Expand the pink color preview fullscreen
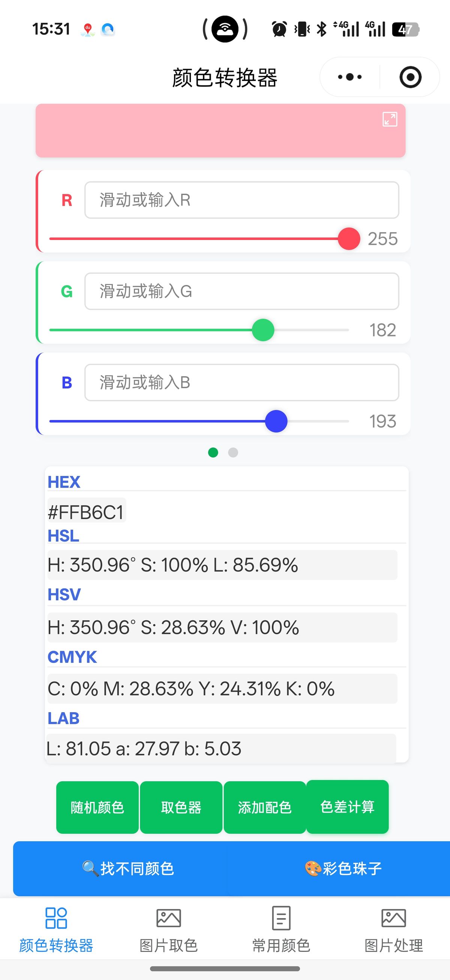 point(390,119)
